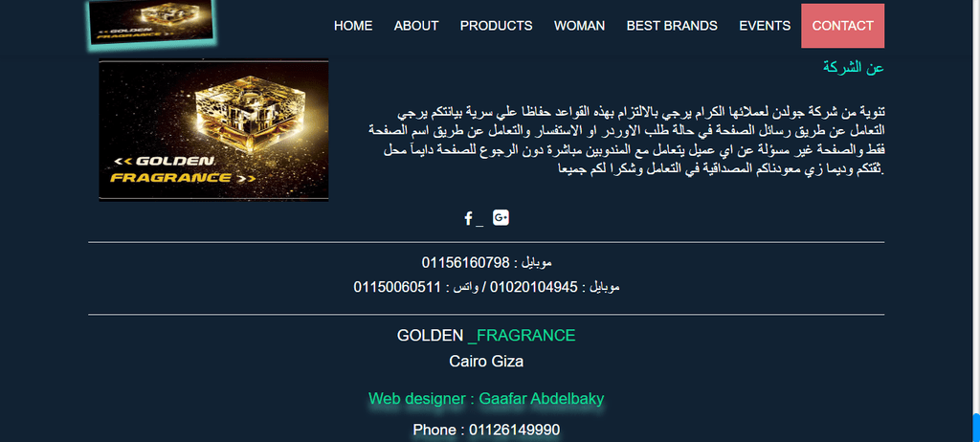Select PRODUCTS in navigation bar
Viewport: 980px width, 442px height.
tap(497, 26)
